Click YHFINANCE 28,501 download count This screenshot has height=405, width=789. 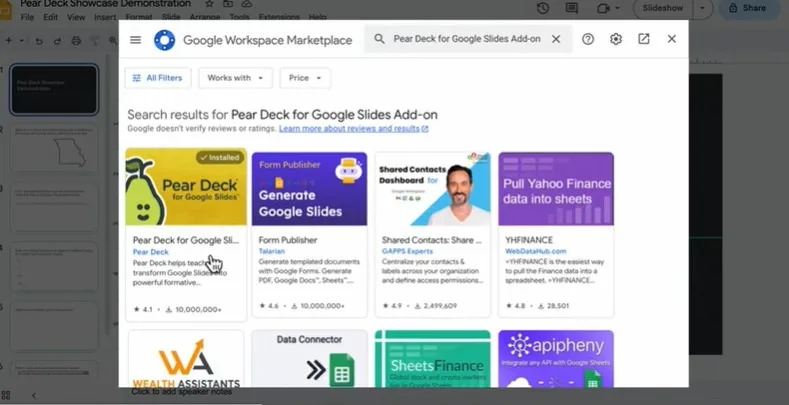(553, 306)
